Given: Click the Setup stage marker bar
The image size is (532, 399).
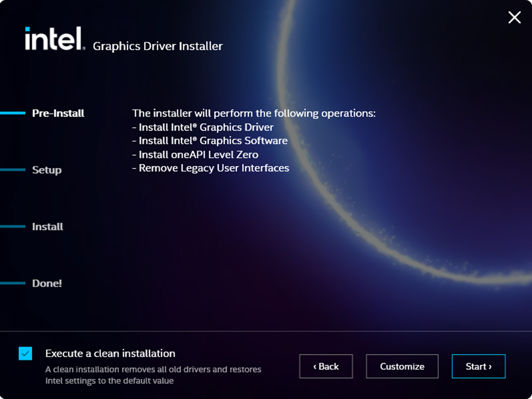Looking at the screenshot, I should (14, 170).
